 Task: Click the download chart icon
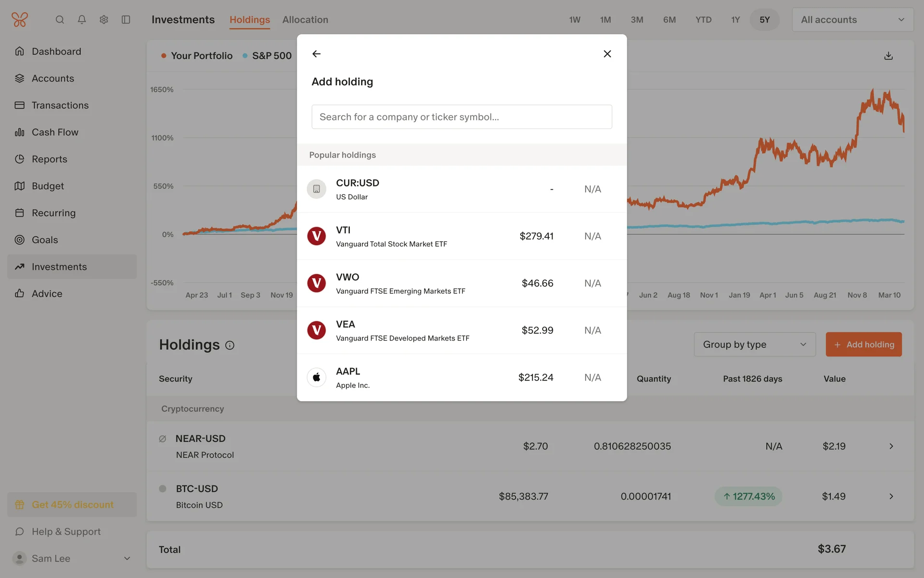tap(888, 56)
